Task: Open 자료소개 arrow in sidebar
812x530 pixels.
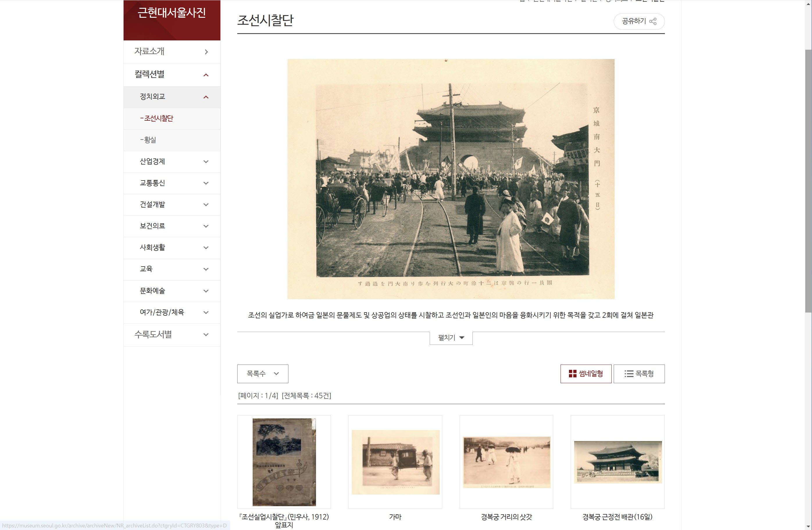Action: tap(206, 52)
